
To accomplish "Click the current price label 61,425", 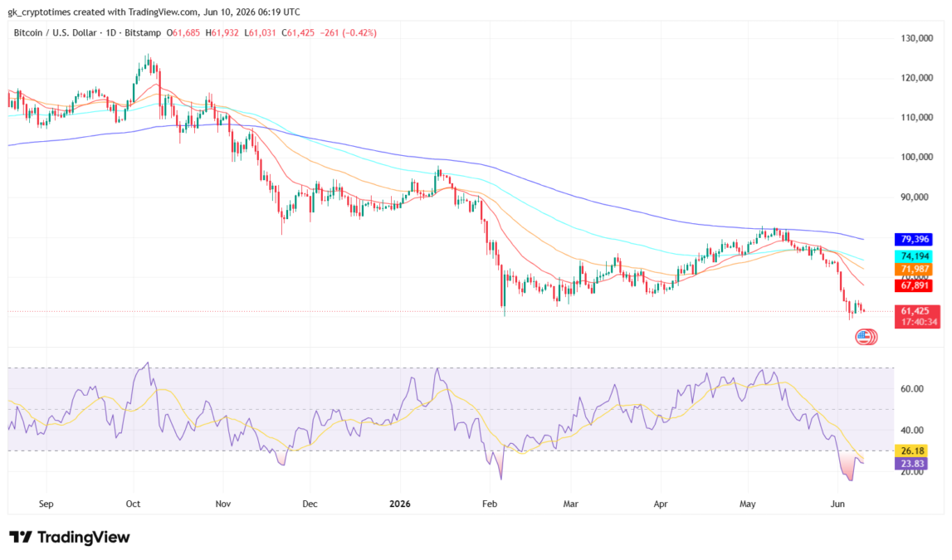I will coord(916,310).
